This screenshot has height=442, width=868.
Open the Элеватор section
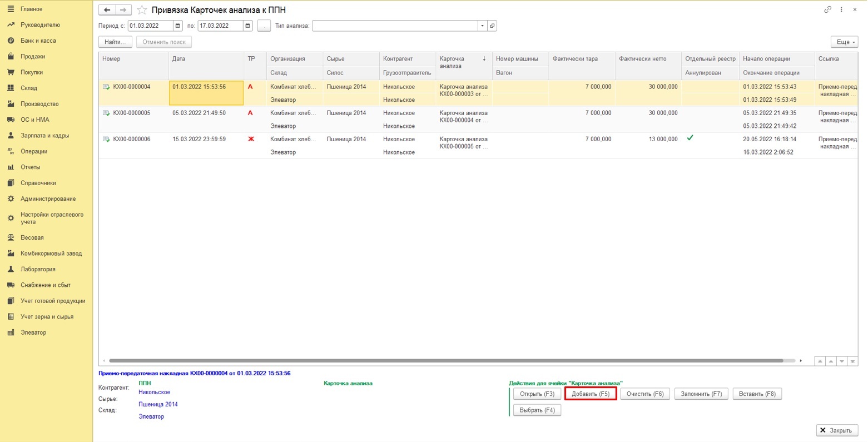[33, 332]
